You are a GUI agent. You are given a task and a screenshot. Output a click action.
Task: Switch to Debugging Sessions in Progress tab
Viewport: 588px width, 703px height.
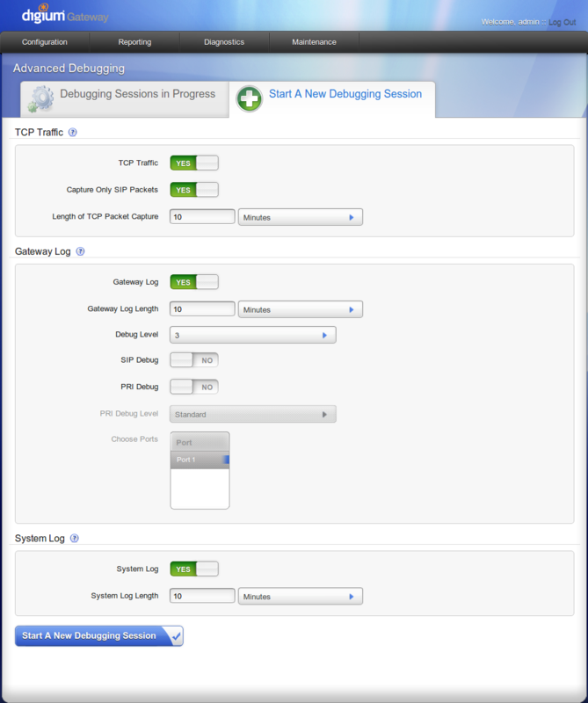click(x=125, y=99)
